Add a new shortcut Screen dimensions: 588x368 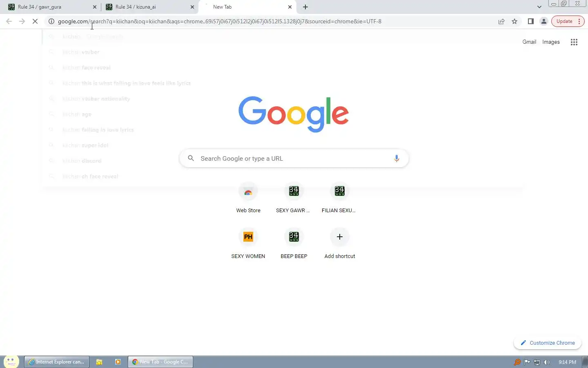point(340,244)
